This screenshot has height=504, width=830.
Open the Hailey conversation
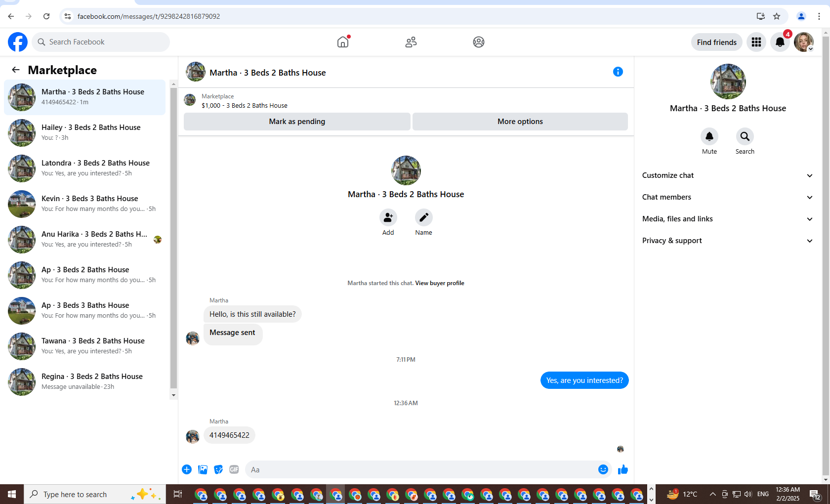coord(85,133)
